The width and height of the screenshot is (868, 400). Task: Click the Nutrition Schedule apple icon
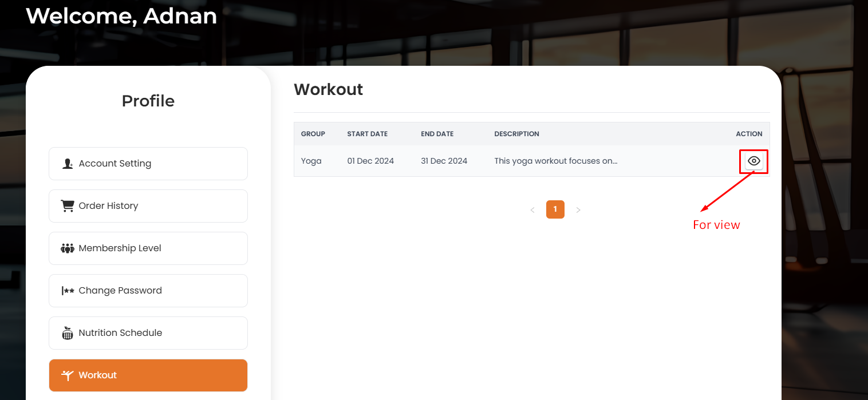68,332
